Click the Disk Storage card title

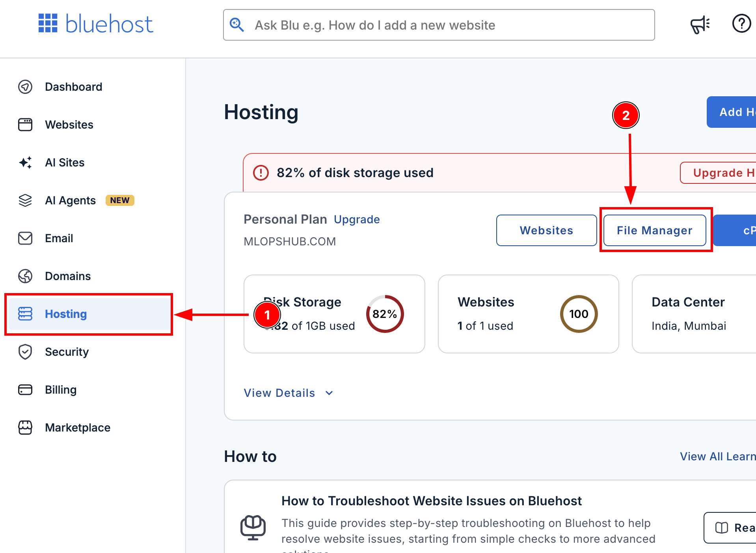click(x=302, y=302)
